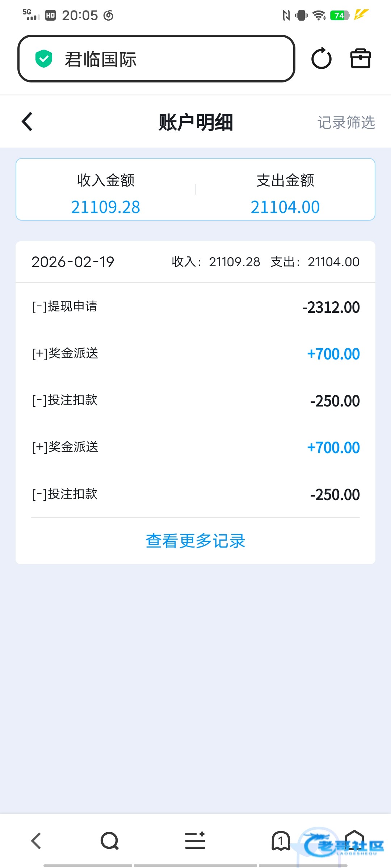
Task: Tap the browser back navigation arrow
Action: coord(36,841)
